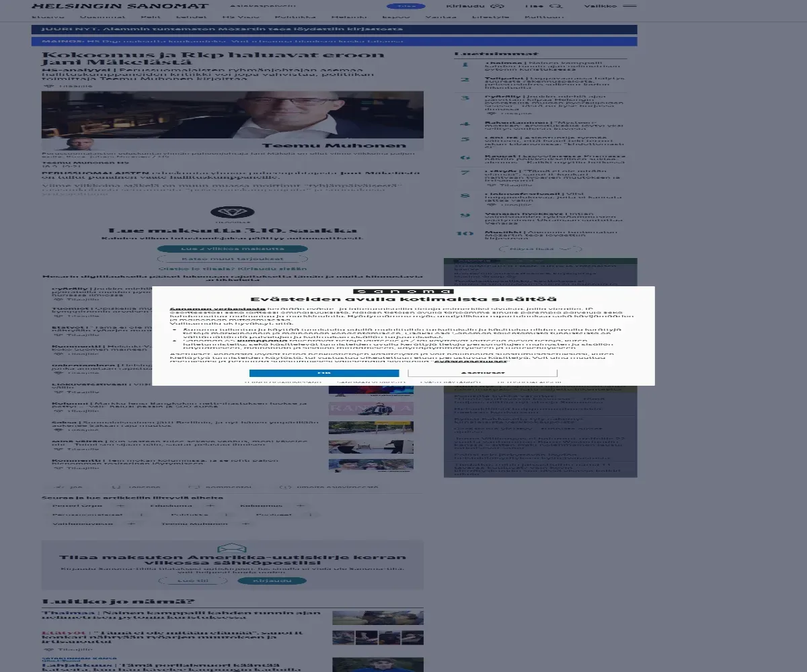
Task: Click Lue 2 viikkoa maksutta button
Action: tap(232, 249)
